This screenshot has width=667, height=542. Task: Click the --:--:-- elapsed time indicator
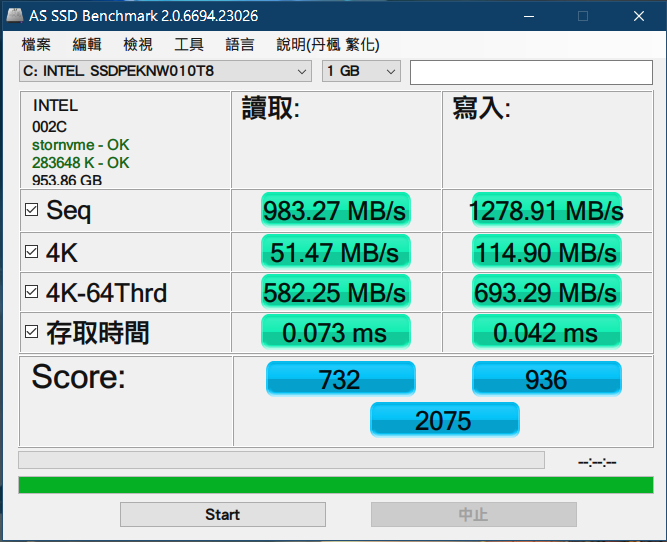click(597, 462)
